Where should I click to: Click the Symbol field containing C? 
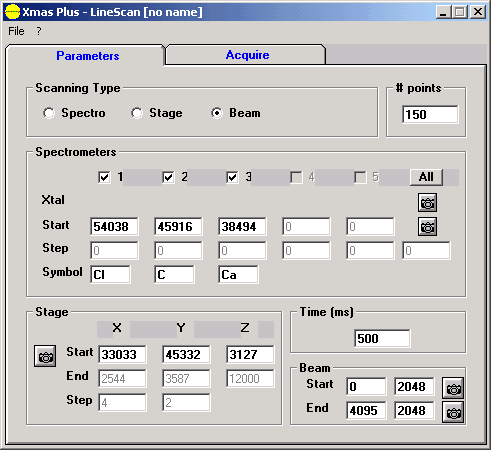coord(174,274)
